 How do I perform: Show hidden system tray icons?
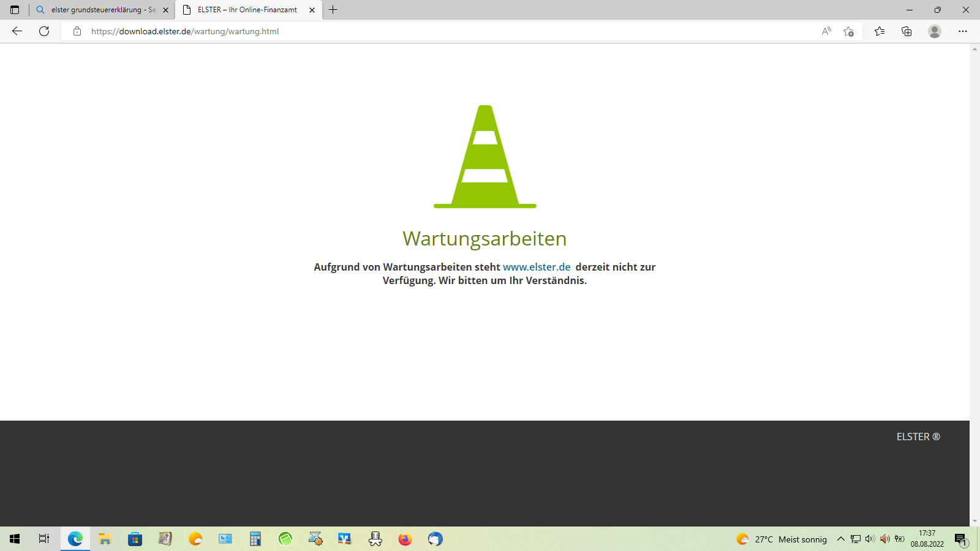tap(840, 539)
